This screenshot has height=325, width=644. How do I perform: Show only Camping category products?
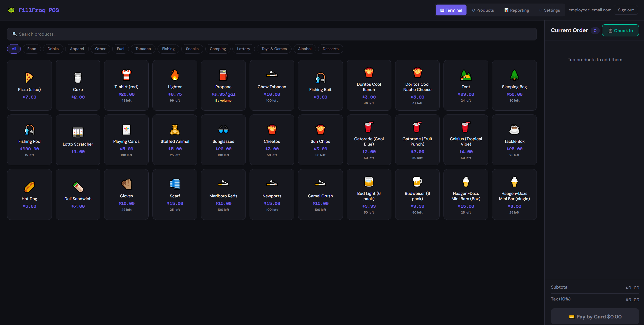(x=217, y=49)
